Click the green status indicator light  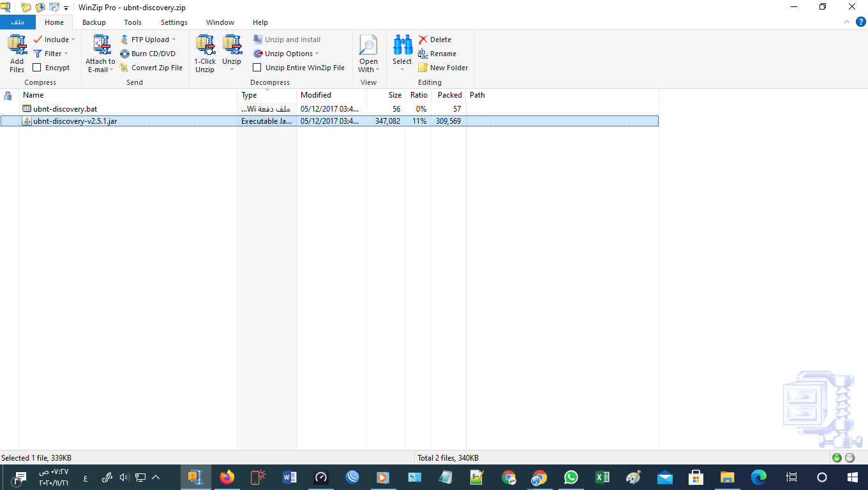click(x=837, y=457)
